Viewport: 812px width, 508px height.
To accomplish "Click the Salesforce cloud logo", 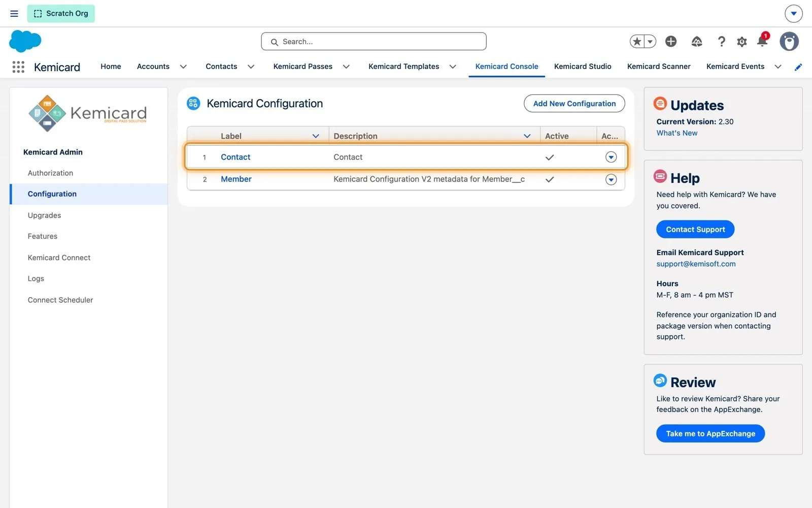I will pyautogui.click(x=25, y=41).
